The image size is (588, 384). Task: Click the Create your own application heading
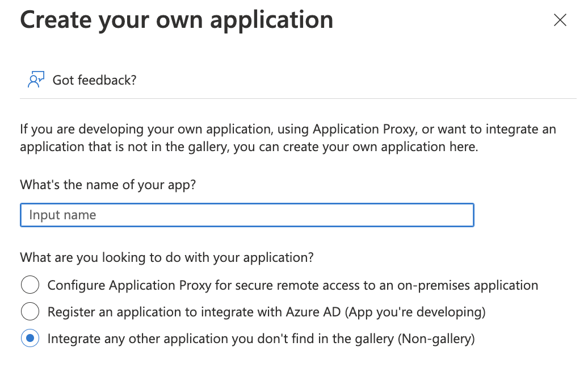[177, 20]
